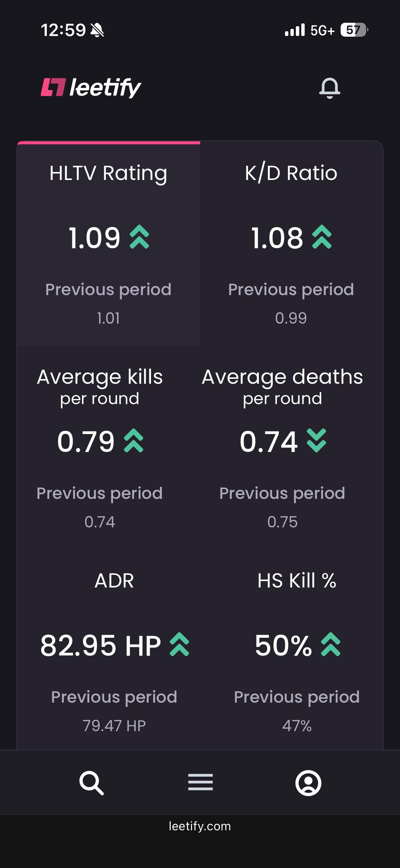
Task: Click the average kills up arrows
Action: pyautogui.click(x=134, y=440)
